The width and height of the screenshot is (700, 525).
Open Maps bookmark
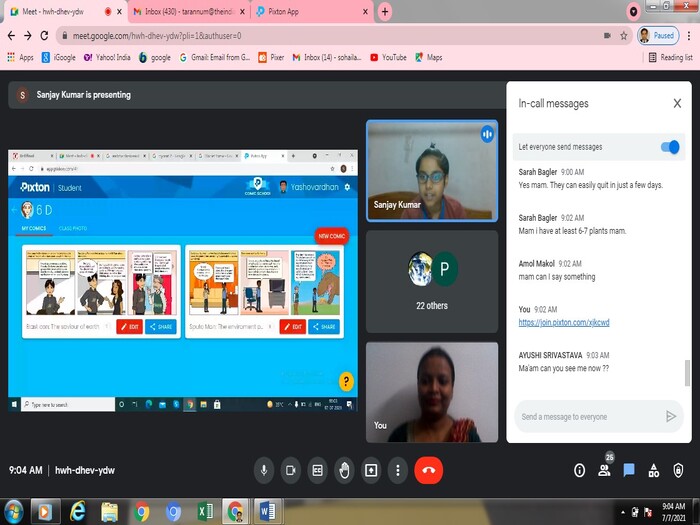[x=429, y=57]
